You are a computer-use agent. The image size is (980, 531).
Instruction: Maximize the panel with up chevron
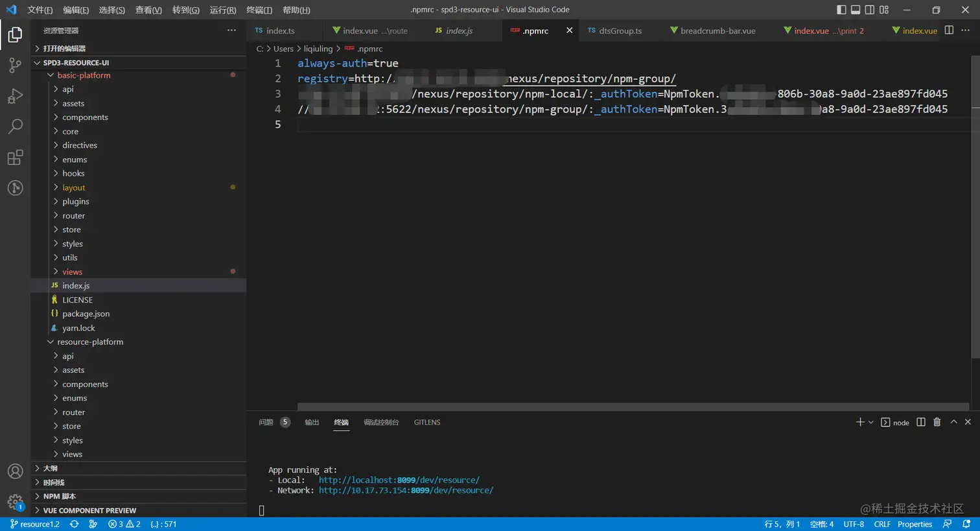[953, 422]
